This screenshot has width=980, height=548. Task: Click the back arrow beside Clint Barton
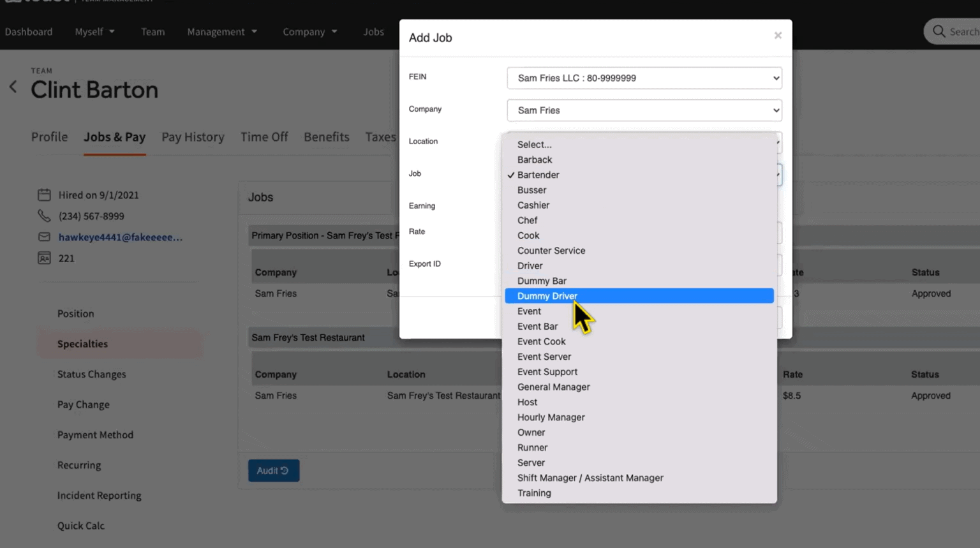[13, 87]
